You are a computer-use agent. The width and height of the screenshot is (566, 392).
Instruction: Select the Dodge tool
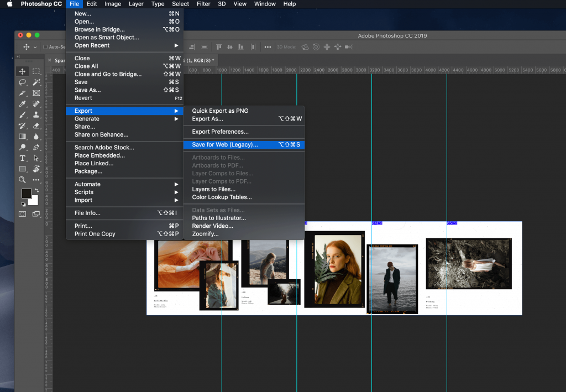click(22, 147)
